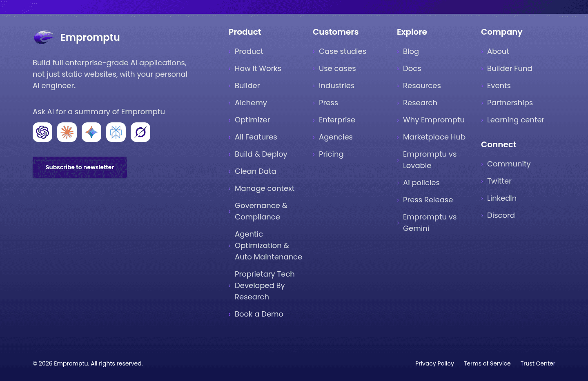Image resolution: width=588 pixels, height=381 pixels.
Task: Click the Customers column heading
Action: 336,32
